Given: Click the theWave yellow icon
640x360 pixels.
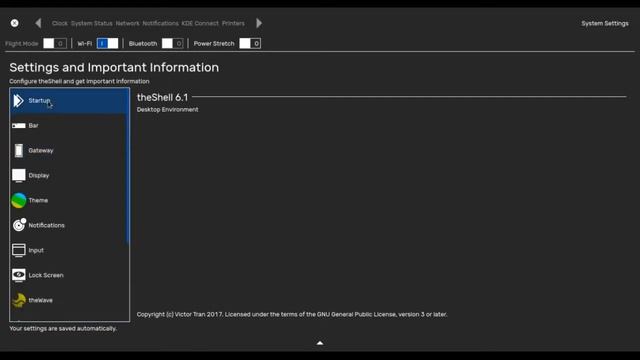Looking at the screenshot, I should click(19, 300).
